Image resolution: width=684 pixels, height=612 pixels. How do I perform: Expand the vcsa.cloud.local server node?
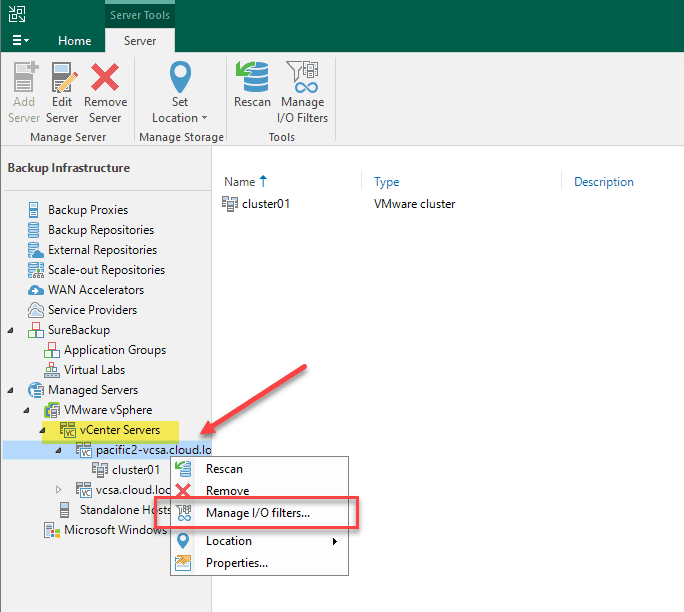(x=58, y=490)
